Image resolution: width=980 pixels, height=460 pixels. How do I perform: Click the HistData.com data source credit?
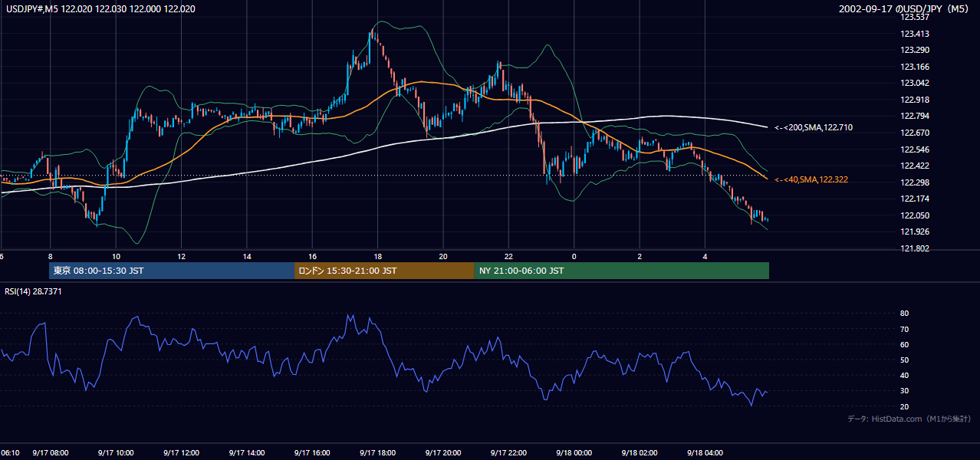click(x=909, y=419)
